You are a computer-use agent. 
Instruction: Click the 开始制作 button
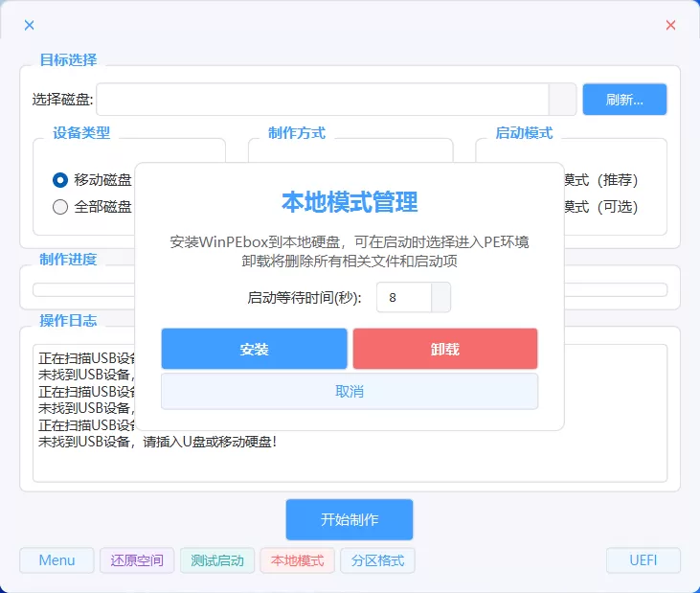pyautogui.click(x=350, y=519)
